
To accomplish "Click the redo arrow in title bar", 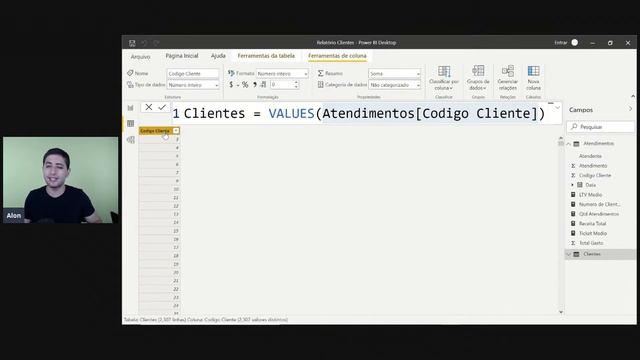I will 156,43.
